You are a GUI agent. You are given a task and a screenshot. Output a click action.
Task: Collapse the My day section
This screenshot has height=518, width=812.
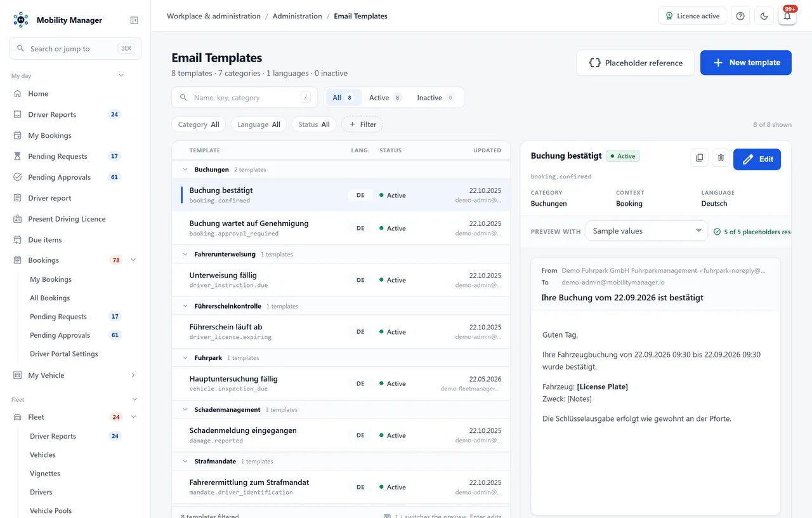pos(121,76)
